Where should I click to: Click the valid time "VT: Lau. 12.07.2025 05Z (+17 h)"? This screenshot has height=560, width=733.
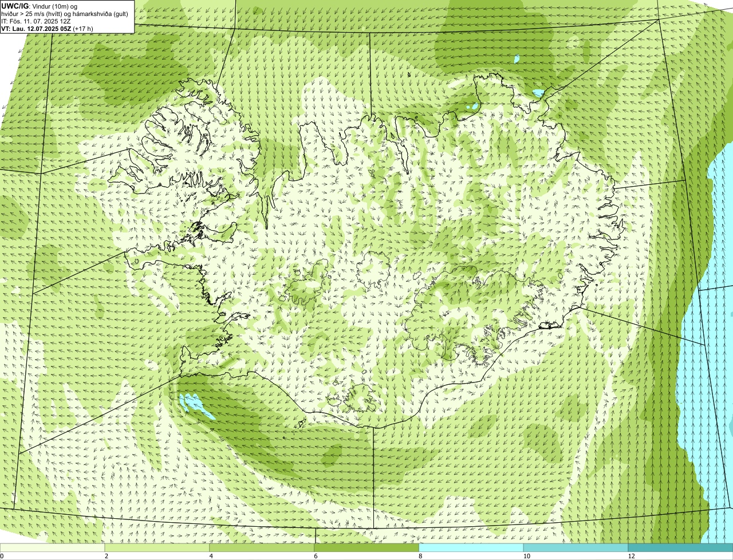tap(48, 28)
